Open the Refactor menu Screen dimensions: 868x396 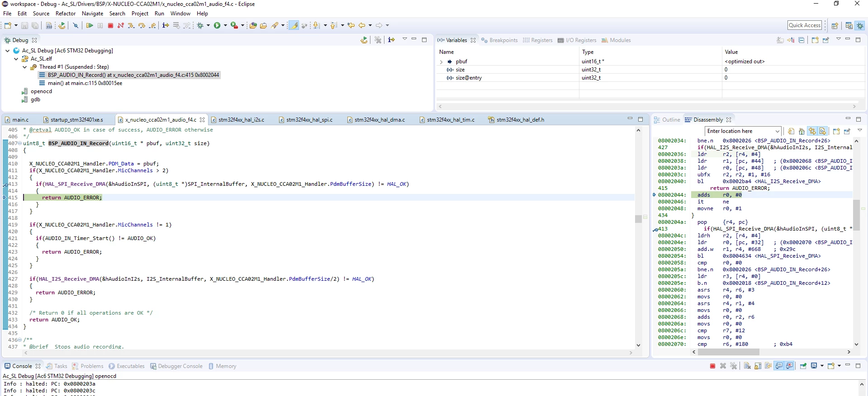pos(66,14)
